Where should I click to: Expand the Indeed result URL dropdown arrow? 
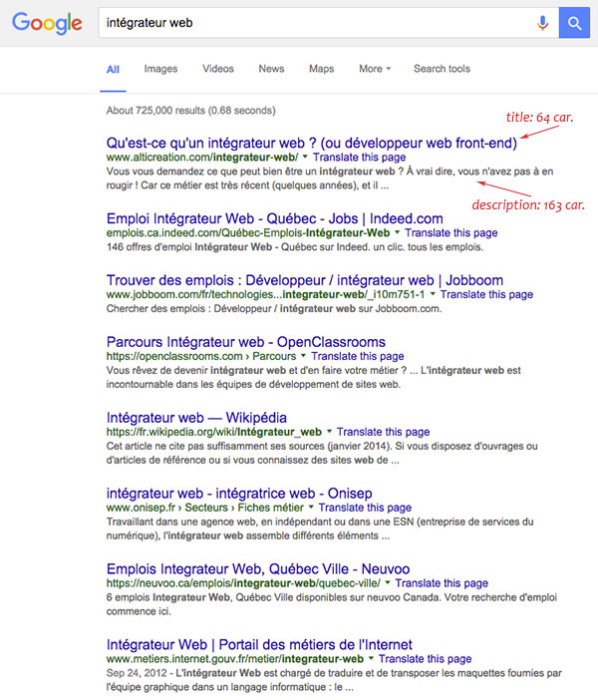[397, 232]
